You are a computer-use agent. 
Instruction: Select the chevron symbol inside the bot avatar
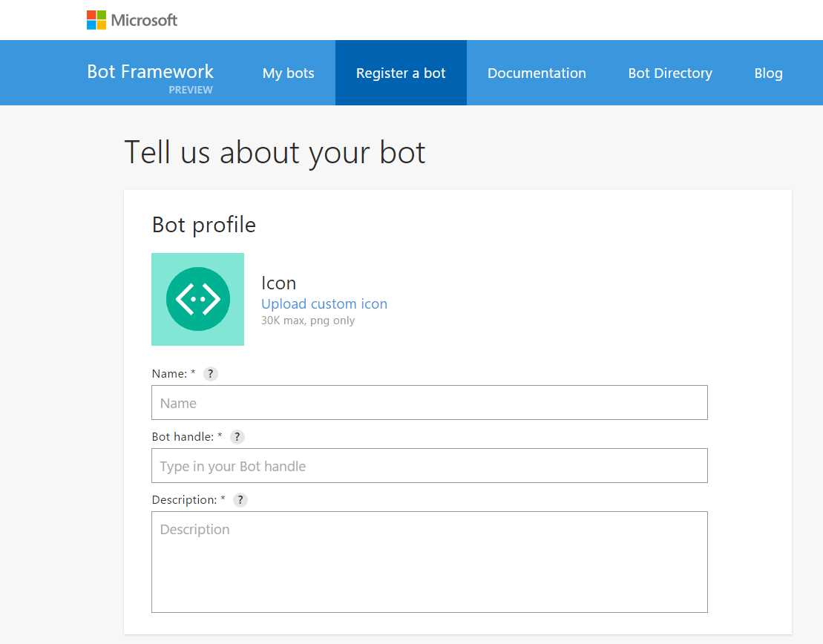click(x=197, y=299)
